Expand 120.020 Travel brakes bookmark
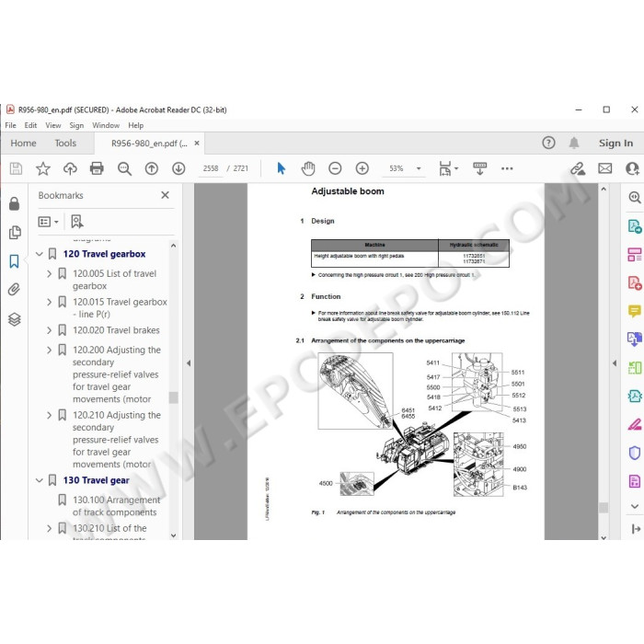 50,330
